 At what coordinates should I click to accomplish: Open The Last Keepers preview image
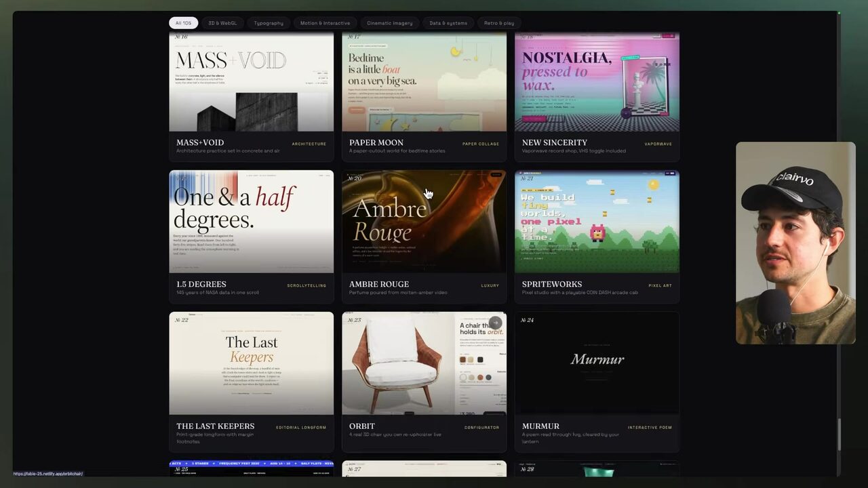[x=252, y=363]
